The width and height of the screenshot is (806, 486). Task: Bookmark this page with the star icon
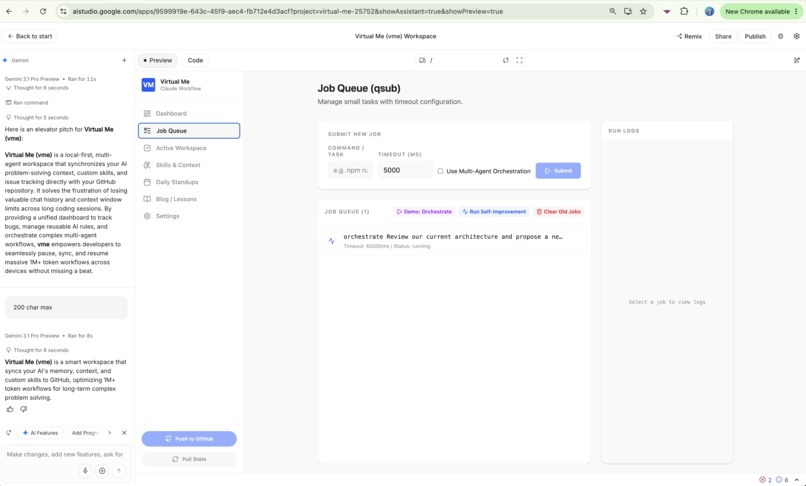point(643,11)
